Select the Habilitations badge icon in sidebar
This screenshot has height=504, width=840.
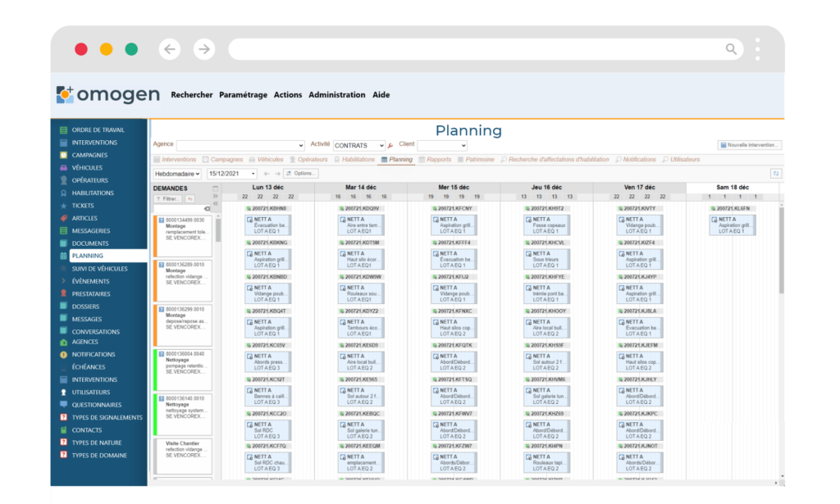(63, 193)
